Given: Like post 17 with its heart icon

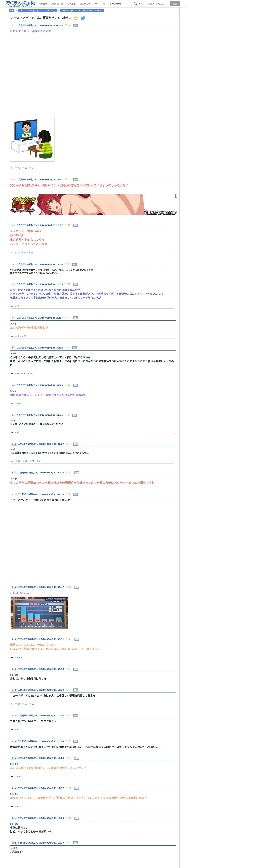Looking at the screenshot, I should 67,716.
